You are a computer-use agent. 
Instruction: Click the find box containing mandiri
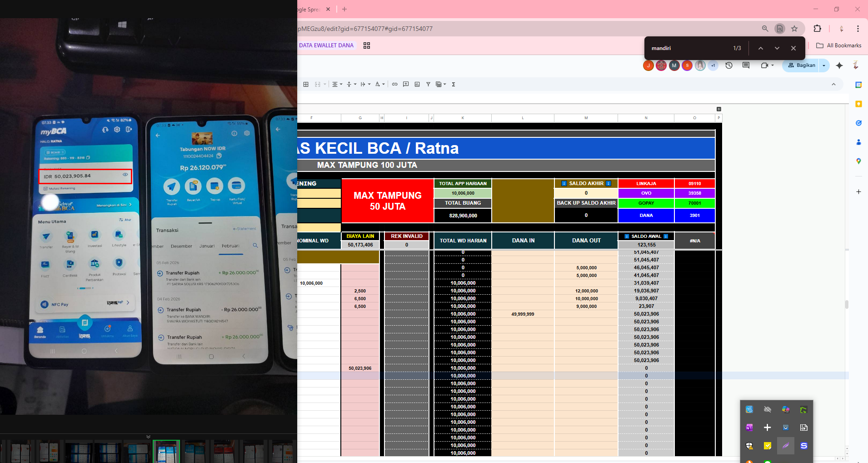coord(688,48)
